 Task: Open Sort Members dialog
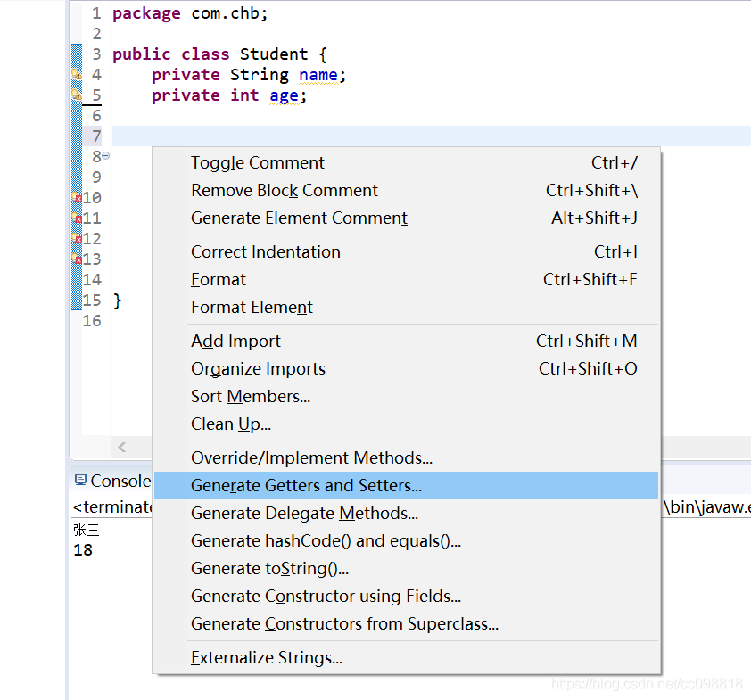tap(406, 397)
